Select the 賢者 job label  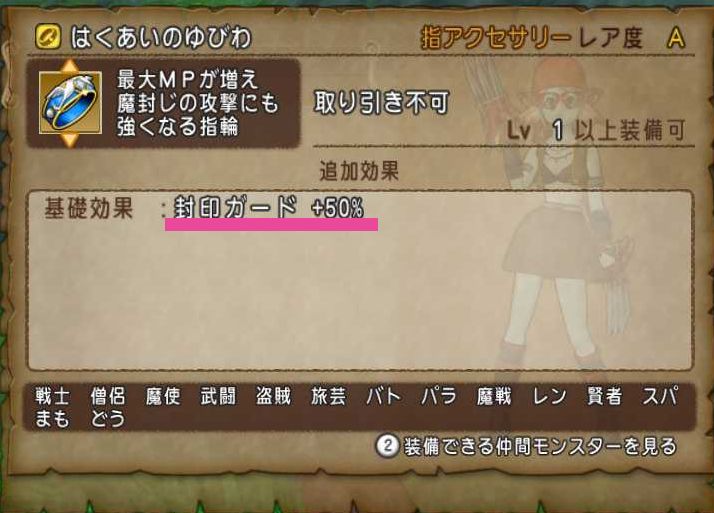(x=604, y=396)
